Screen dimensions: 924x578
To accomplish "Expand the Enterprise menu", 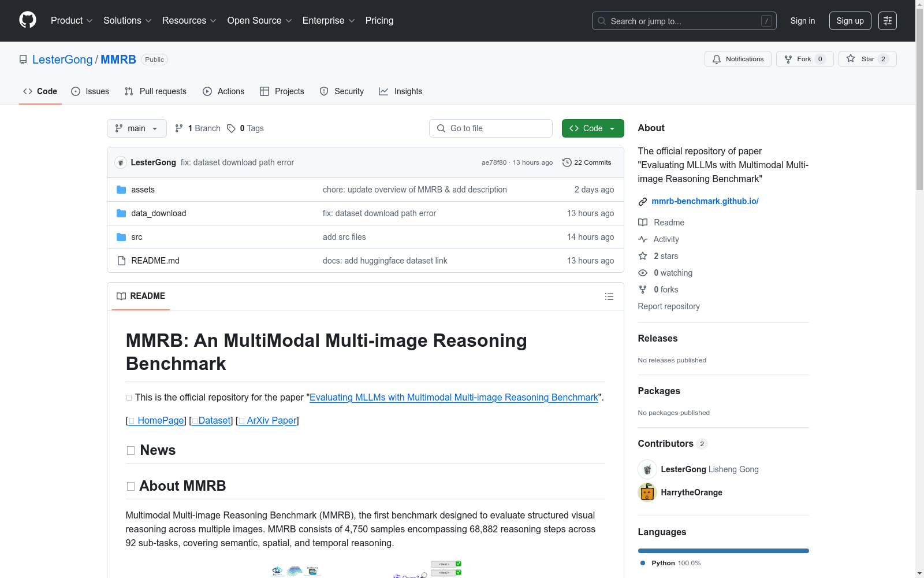I will pyautogui.click(x=328, y=21).
